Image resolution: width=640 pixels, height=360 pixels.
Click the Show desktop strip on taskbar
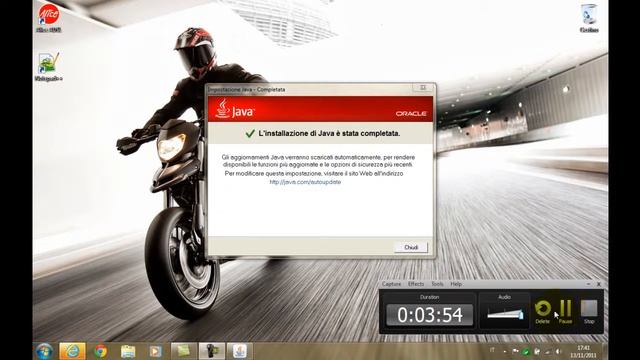click(x=604, y=351)
